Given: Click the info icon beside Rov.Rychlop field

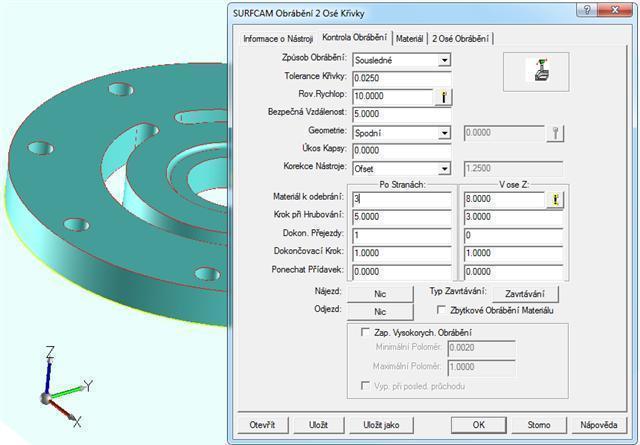Looking at the screenshot, I should pyautogui.click(x=443, y=96).
